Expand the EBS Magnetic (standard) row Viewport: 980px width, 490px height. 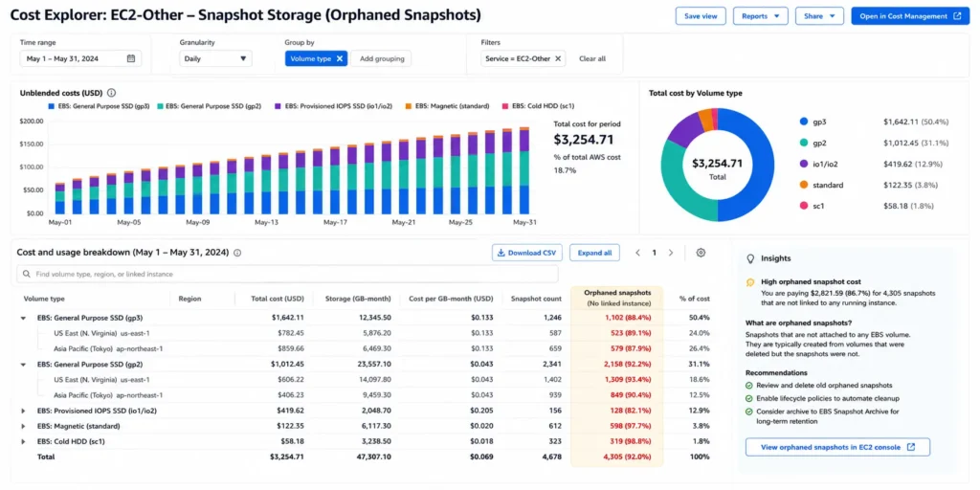(x=24, y=426)
